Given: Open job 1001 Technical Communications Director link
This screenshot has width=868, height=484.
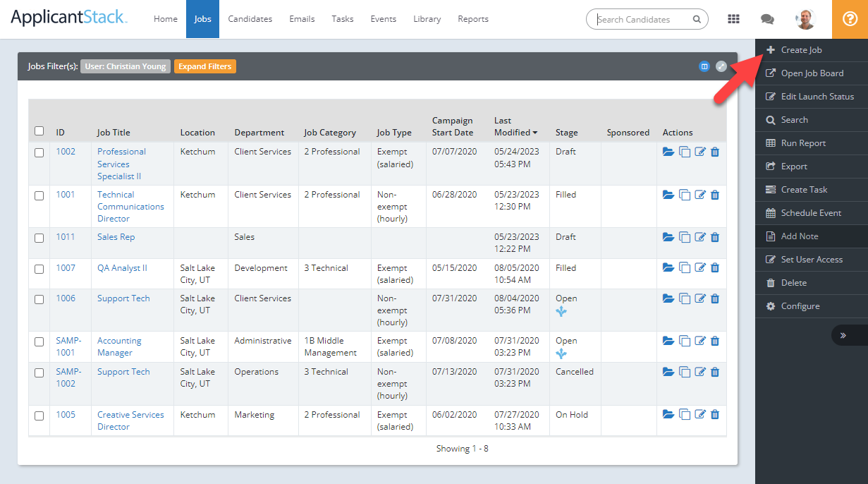Looking at the screenshot, I should click(x=131, y=206).
